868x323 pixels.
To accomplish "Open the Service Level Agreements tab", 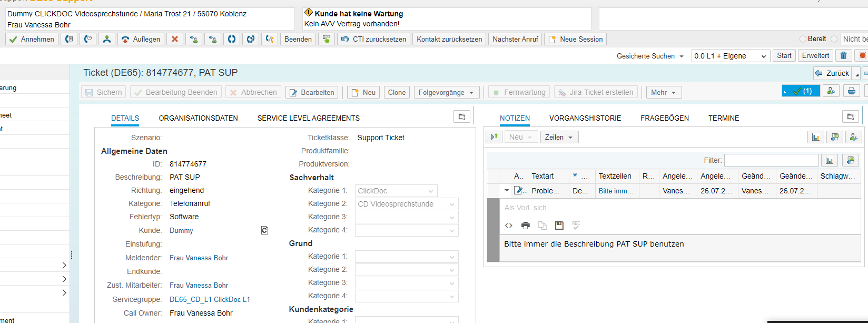I will tap(308, 118).
